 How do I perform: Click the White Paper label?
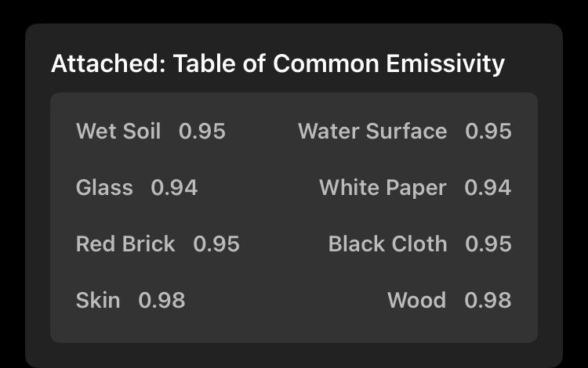click(x=383, y=187)
